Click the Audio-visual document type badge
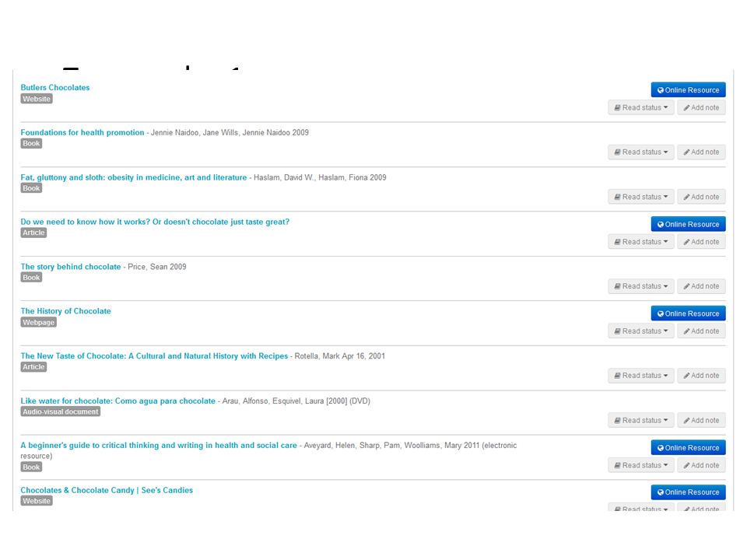This screenshot has width=747, height=560. 61,411
